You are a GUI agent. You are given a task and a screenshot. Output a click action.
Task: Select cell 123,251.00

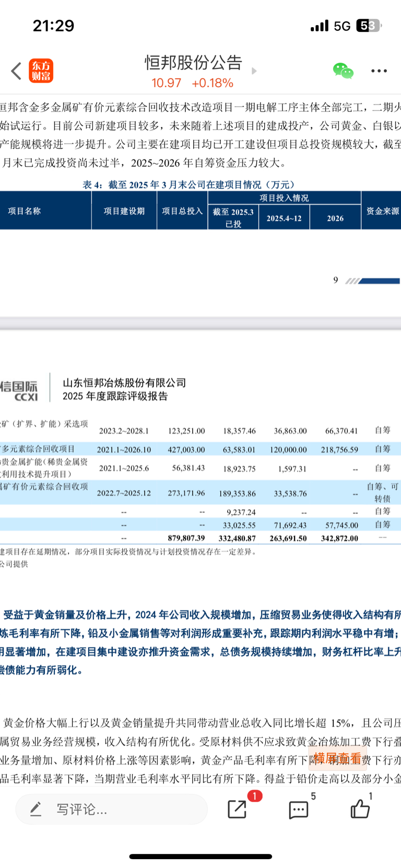tap(186, 431)
